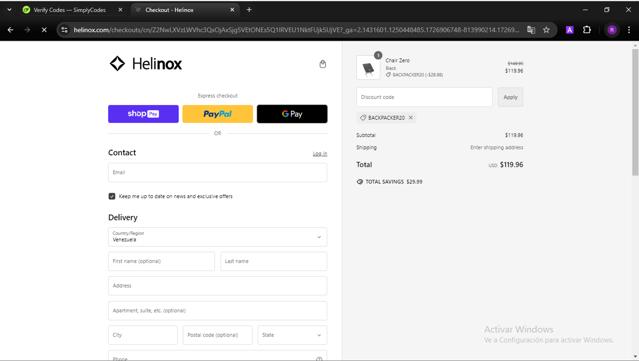The image size is (639, 361).
Task: Focus the Last name field
Action: 274,262
